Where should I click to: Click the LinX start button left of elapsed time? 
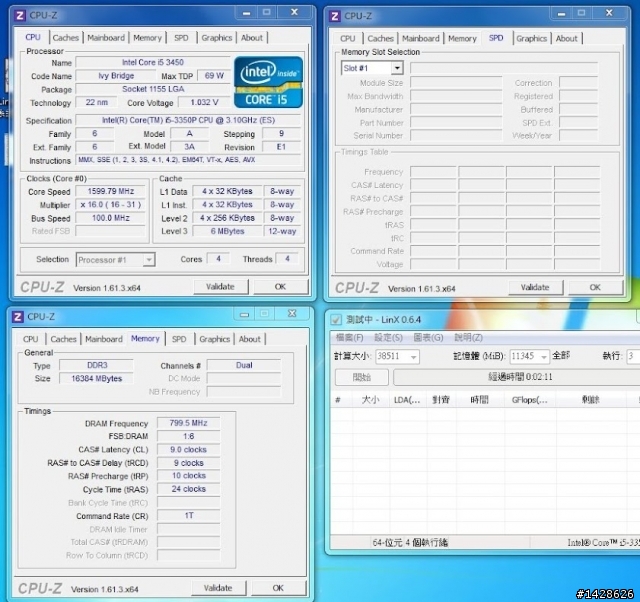coord(362,377)
